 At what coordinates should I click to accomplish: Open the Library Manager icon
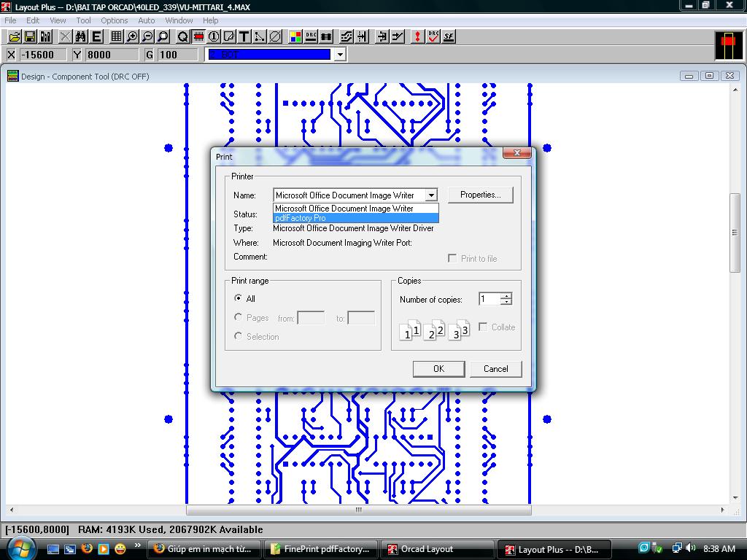(46, 36)
